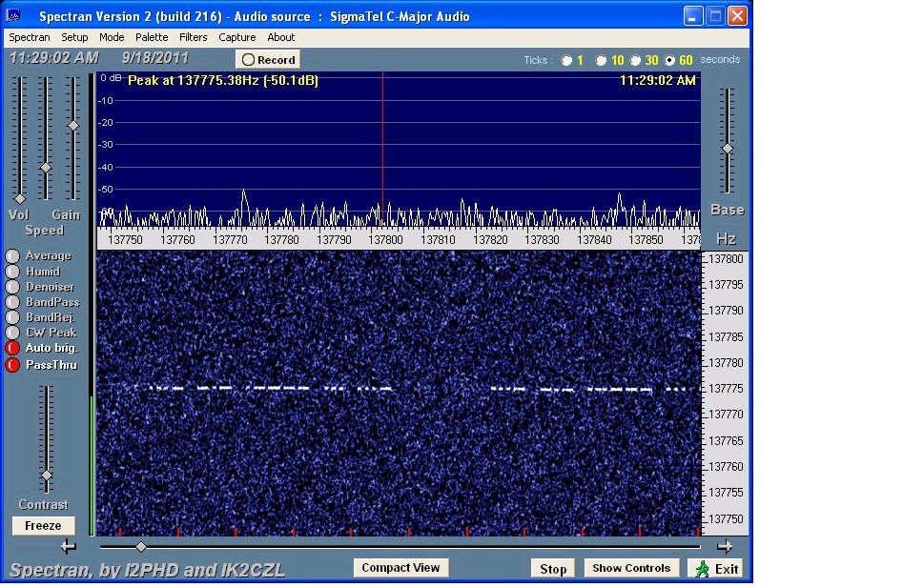
Task: Toggle the CW Peak filter
Action: [12, 333]
